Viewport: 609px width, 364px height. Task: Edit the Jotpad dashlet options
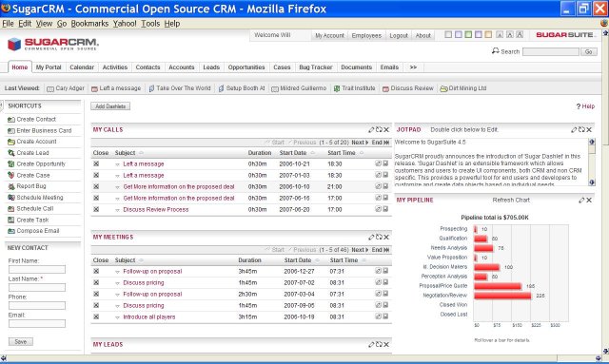574,129
